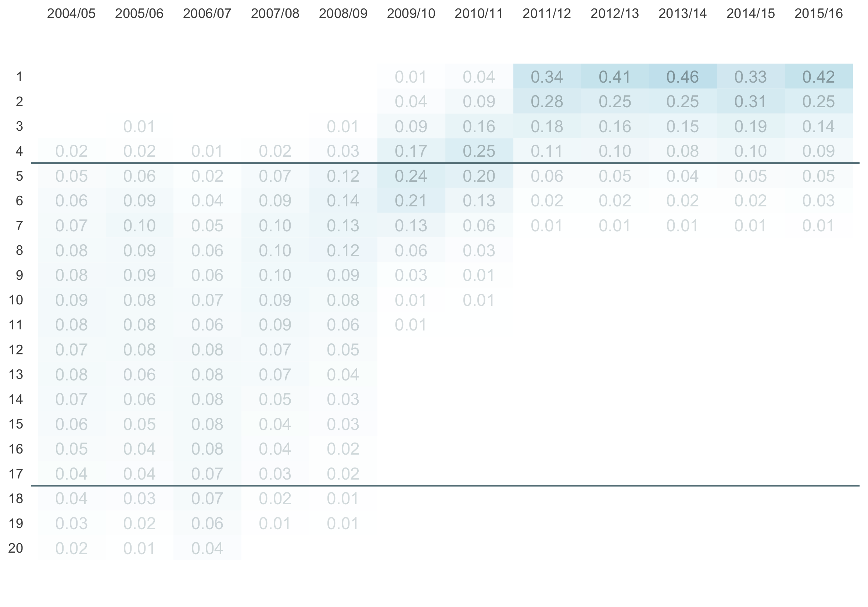
Task: Select 0.01 in row 20 of 2005/06
Action: [139, 548]
